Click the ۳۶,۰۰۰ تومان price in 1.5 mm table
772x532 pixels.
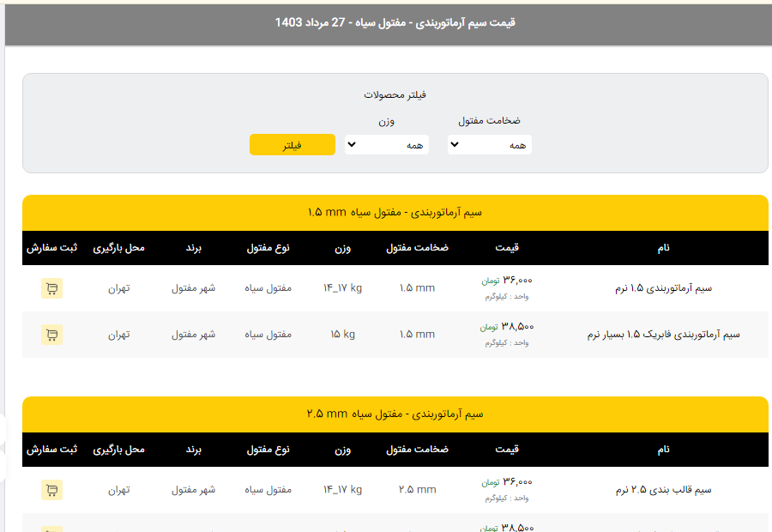click(507, 281)
